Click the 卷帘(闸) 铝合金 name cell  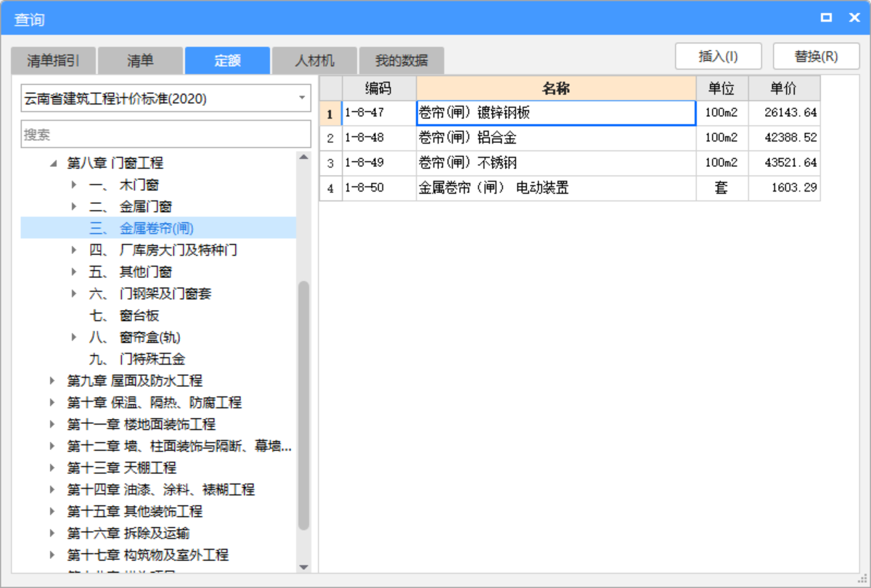556,138
